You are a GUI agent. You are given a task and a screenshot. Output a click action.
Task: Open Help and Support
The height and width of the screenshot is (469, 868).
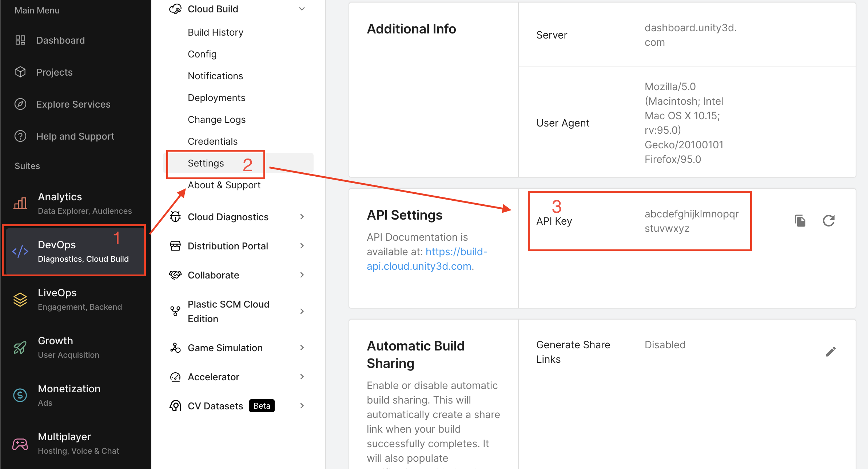pyautogui.click(x=75, y=136)
